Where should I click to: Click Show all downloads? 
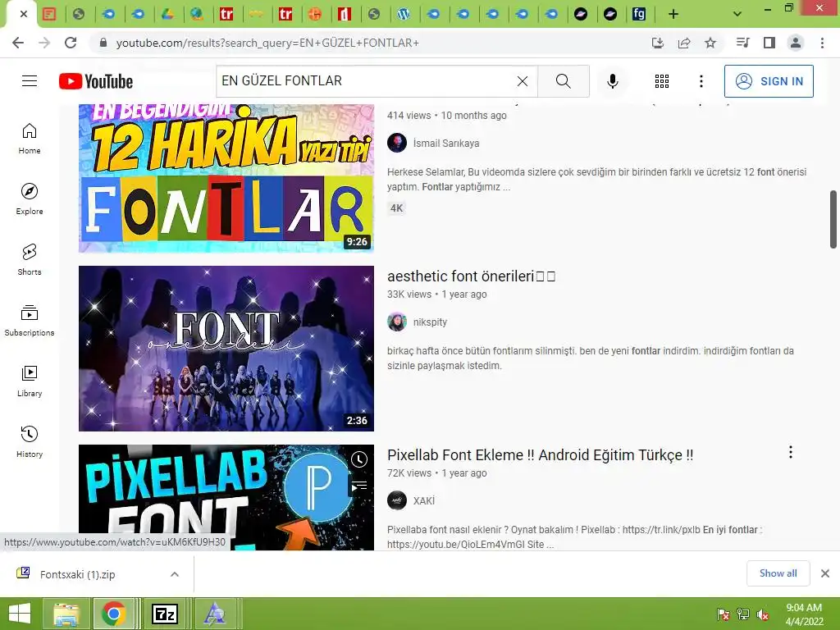click(x=778, y=573)
